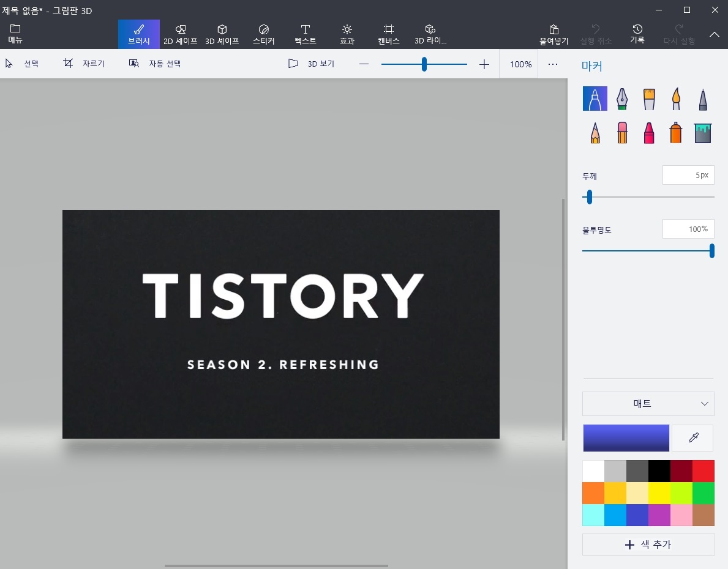The image size is (728, 569).
Task: Pick the bright yellow color swatch
Action: [x=659, y=493]
